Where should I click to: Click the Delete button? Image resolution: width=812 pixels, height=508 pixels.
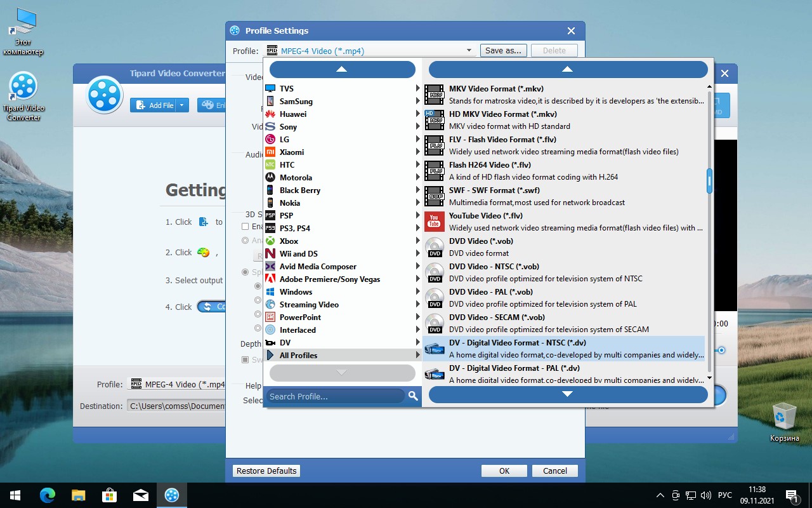pyautogui.click(x=554, y=50)
